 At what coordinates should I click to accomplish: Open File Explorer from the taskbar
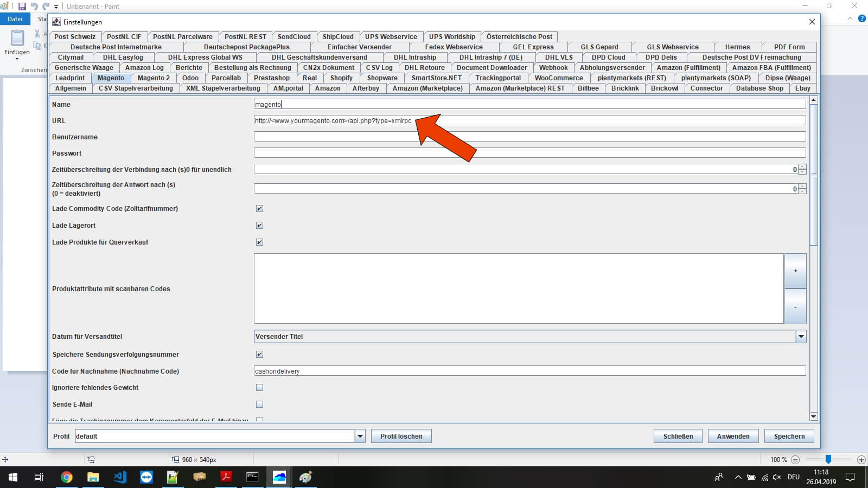click(93, 477)
